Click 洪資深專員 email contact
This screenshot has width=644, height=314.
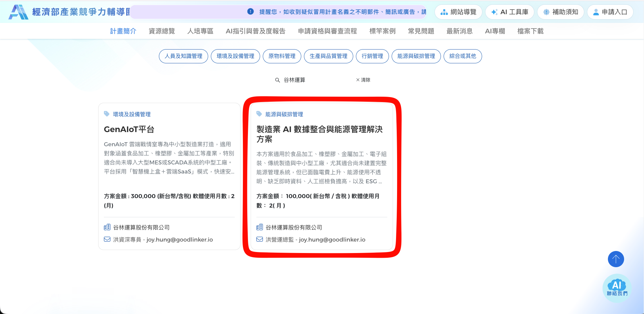click(163, 240)
